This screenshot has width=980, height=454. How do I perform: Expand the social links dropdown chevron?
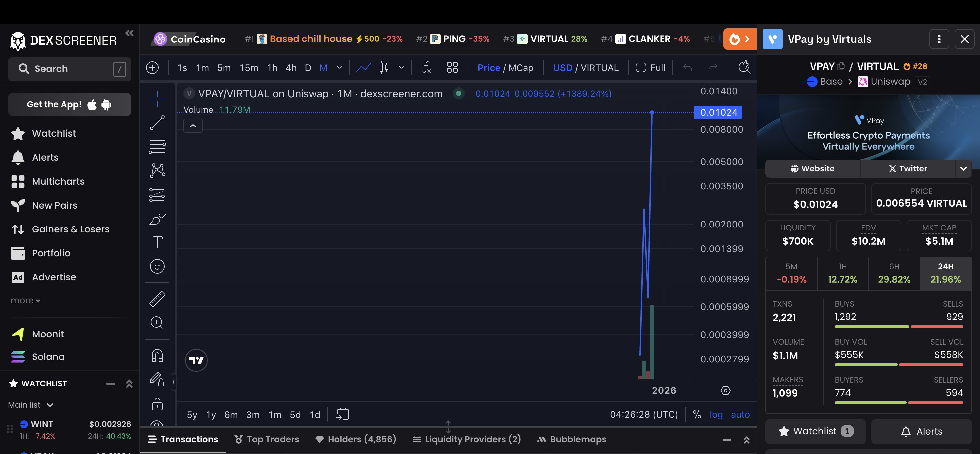(x=964, y=169)
